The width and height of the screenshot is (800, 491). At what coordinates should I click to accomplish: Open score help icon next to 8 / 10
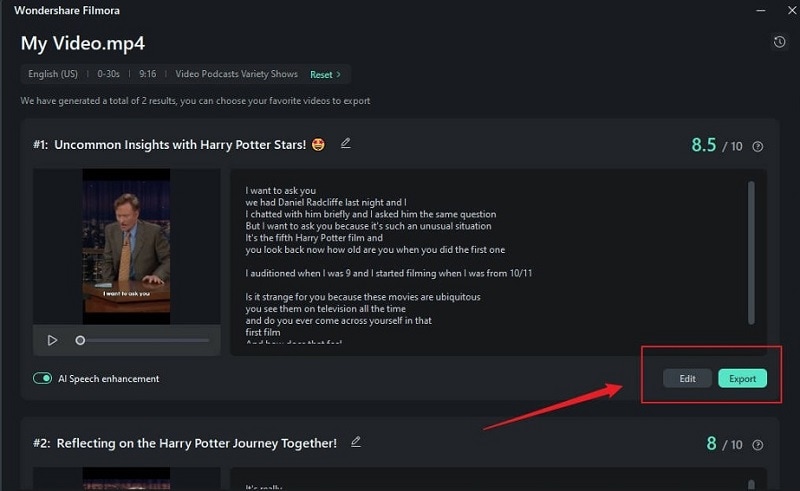[x=758, y=445]
